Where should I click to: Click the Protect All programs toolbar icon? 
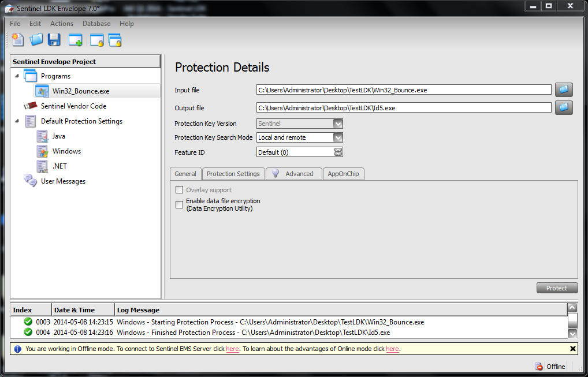point(114,39)
